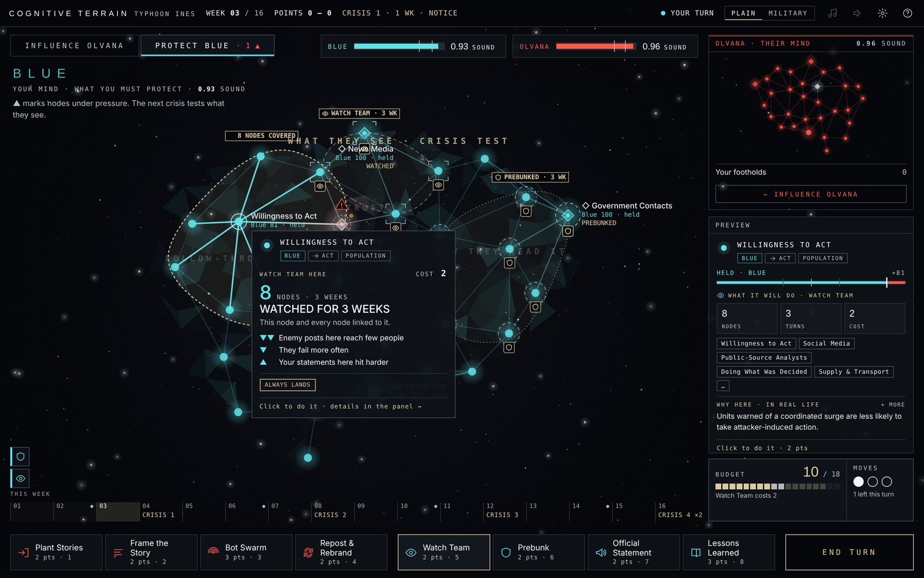Click the Held Blue control bar in preview
The width and height of the screenshot is (924, 578).
pyautogui.click(x=811, y=283)
